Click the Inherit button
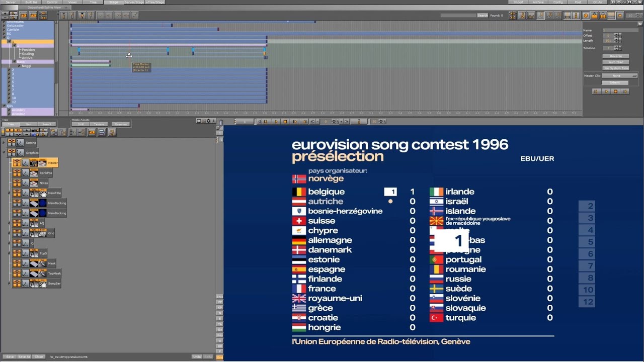The width and height of the screenshot is (644, 362). [x=615, y=82]
